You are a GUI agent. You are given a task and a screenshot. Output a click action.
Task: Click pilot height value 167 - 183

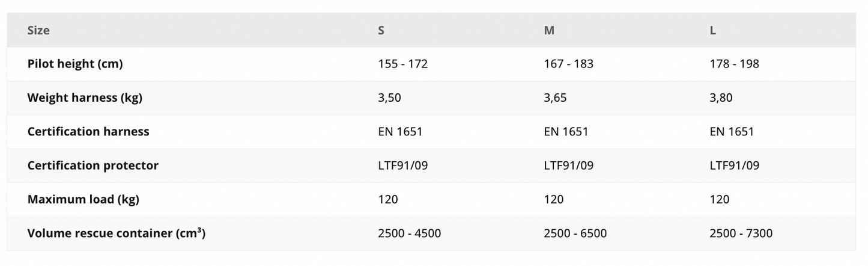[569, 64]
